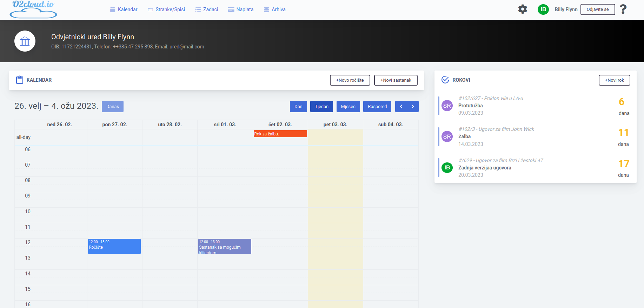Click the green IB user avatar in header

[543, 9]
